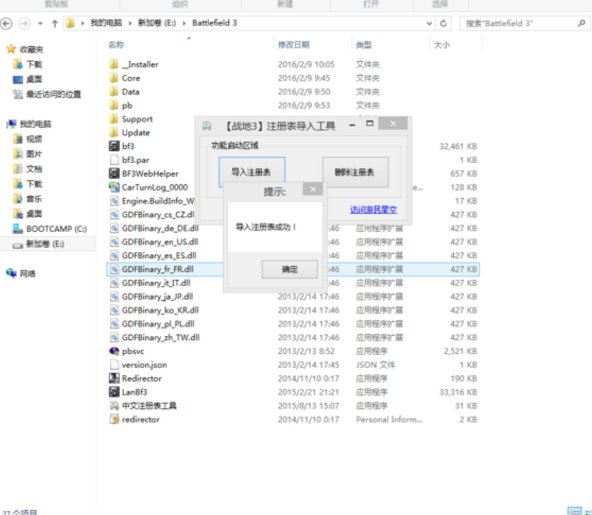Select GDFBinary_zh_TW.dll file
The image size is (592, 515).
pyautogui.click(x=160, y=337)
